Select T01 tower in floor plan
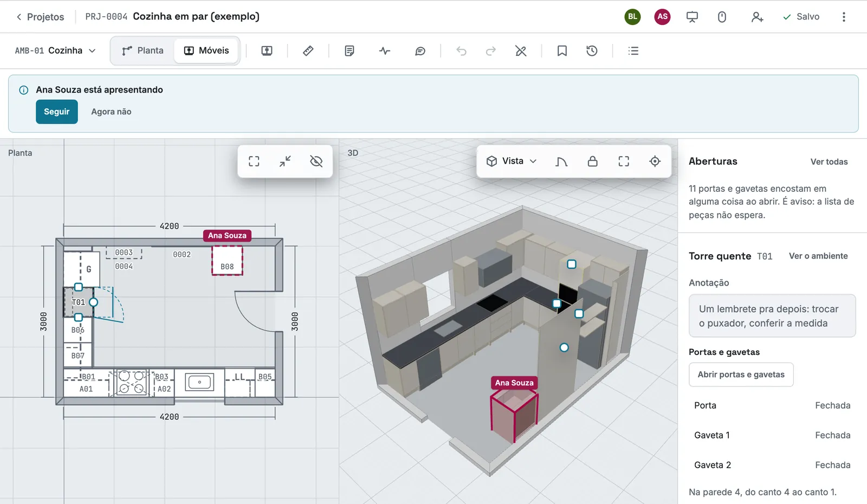This screenshot has width=867, height=504. (x=78, y=302)
